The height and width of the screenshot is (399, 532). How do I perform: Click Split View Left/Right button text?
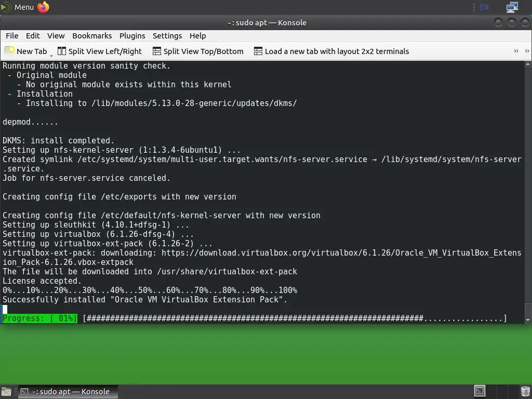point(105,51)
